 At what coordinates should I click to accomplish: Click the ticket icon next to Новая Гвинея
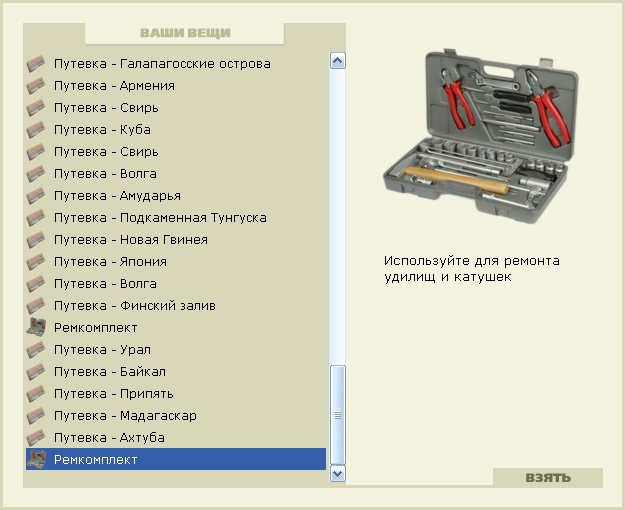[x=36, y=240]
